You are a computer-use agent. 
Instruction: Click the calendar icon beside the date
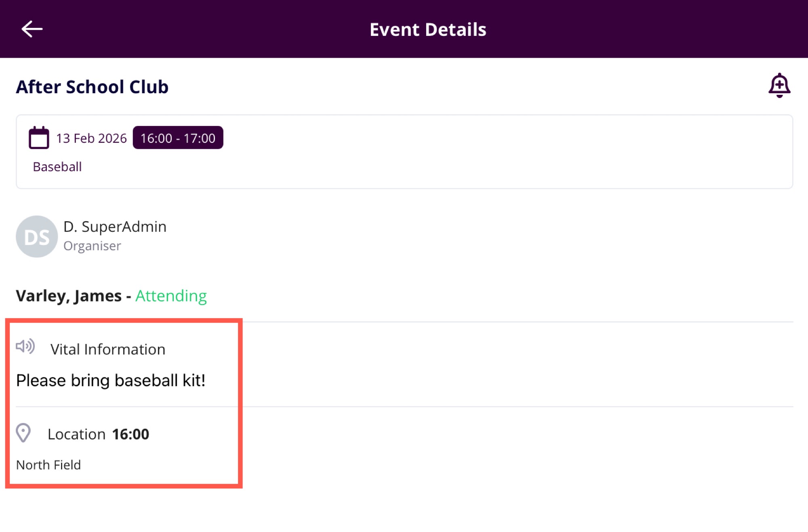click(x=39, y=138)
